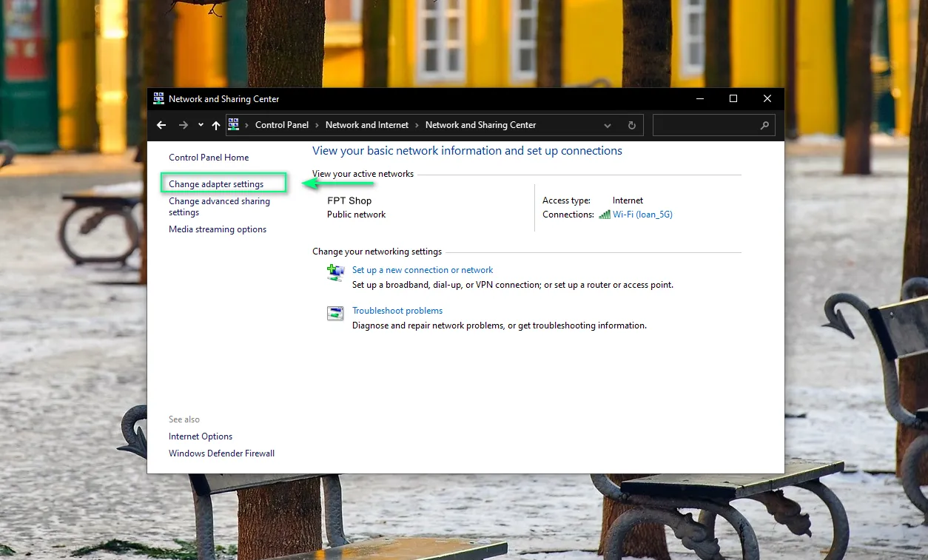Refresh the Network and Sharing Center view
The height and width of the screenshot is (560, 928).
pos(631,126)
